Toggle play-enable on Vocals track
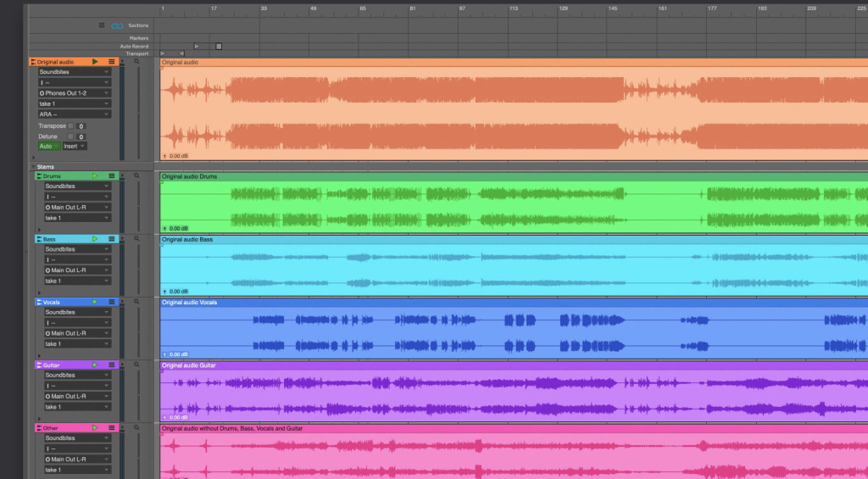The image size is (868, 479). click(x=95, y=303)
